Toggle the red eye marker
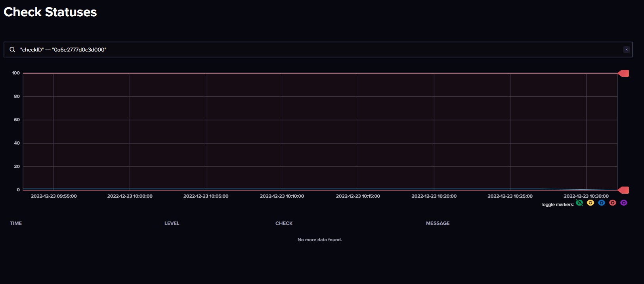 [613, 203]
